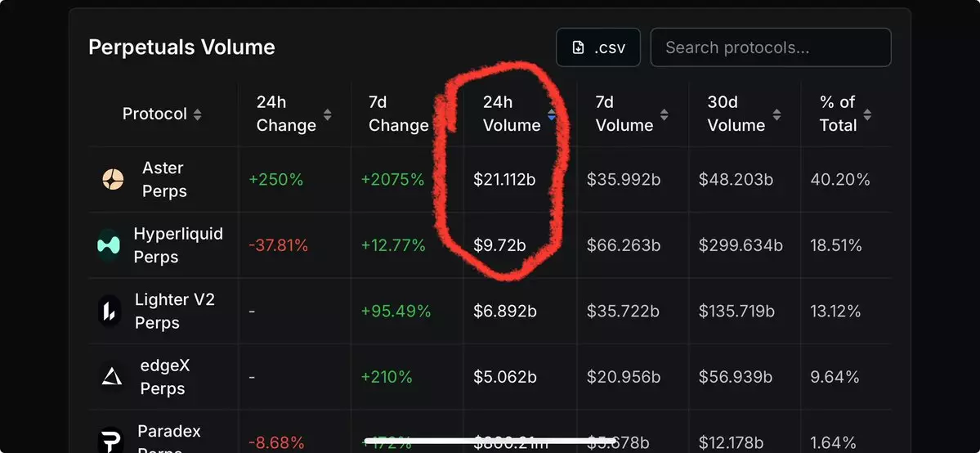980x453 pixels.
Task: Click the download icon in .csv button
Action: (578, 47)
